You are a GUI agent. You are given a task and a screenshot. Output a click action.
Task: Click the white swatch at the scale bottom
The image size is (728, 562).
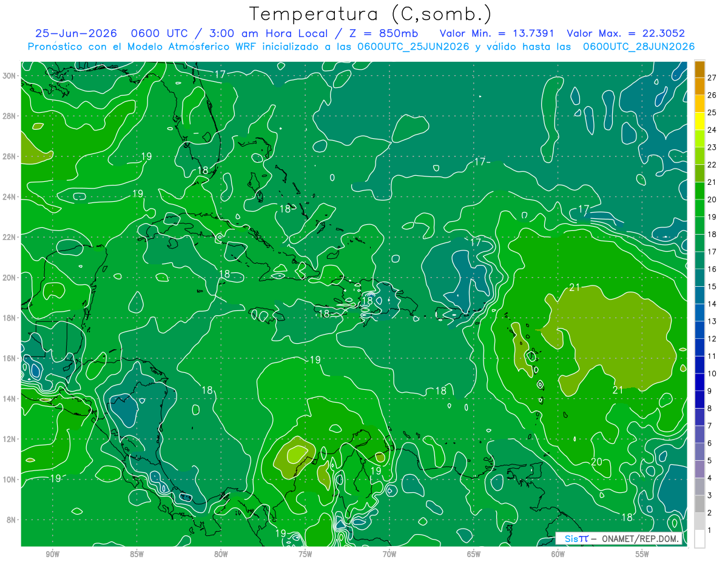699,538
